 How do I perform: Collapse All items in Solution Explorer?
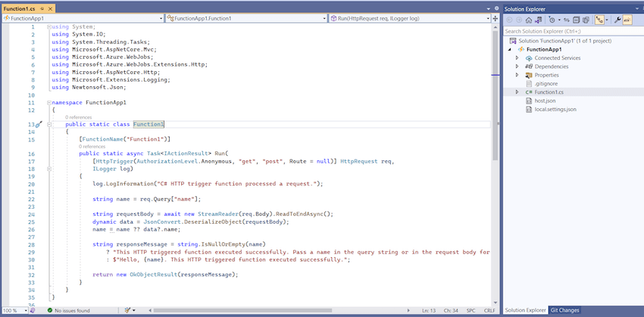pyautogui.click(x=577, y=20)
